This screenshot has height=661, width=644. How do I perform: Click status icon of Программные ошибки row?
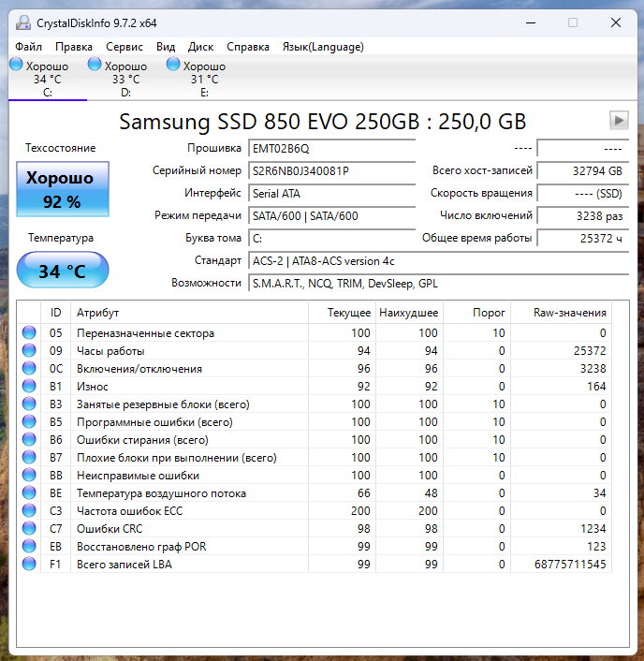tap(29, 421)
